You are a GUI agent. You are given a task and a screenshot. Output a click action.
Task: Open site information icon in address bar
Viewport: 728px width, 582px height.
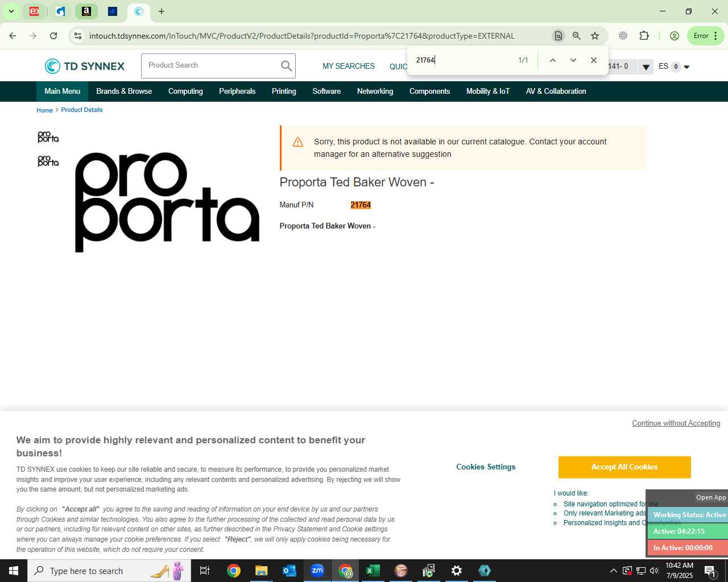click(78, 36)
